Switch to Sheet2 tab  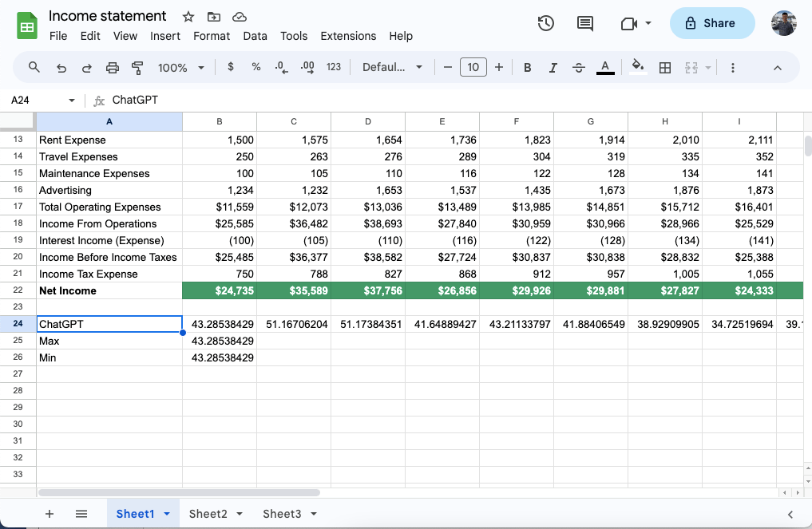[209, 514]
